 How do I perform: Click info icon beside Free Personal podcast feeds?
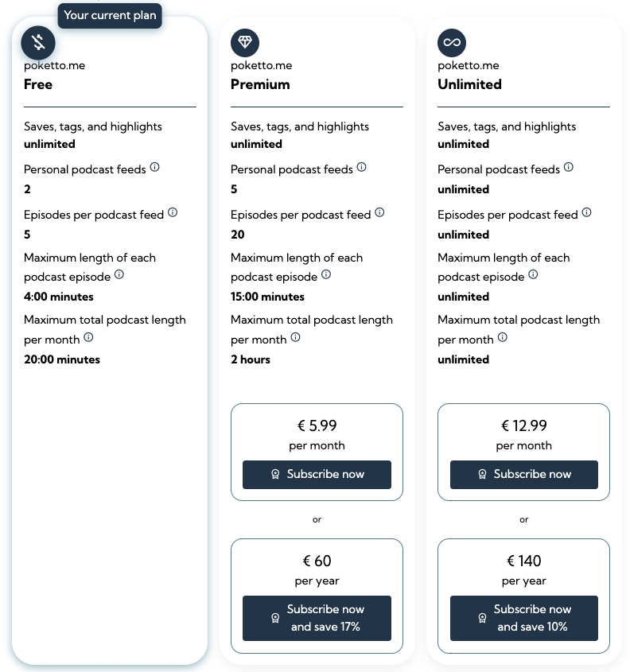(x=155, y=168)
